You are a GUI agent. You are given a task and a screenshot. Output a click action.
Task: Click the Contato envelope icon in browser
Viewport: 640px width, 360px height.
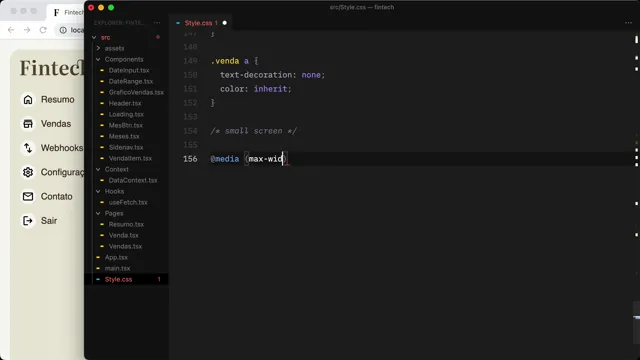(x=28, y=196)
